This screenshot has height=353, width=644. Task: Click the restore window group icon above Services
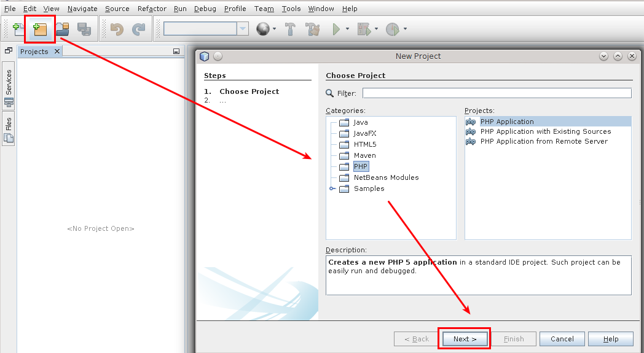(x=8, y=50)
